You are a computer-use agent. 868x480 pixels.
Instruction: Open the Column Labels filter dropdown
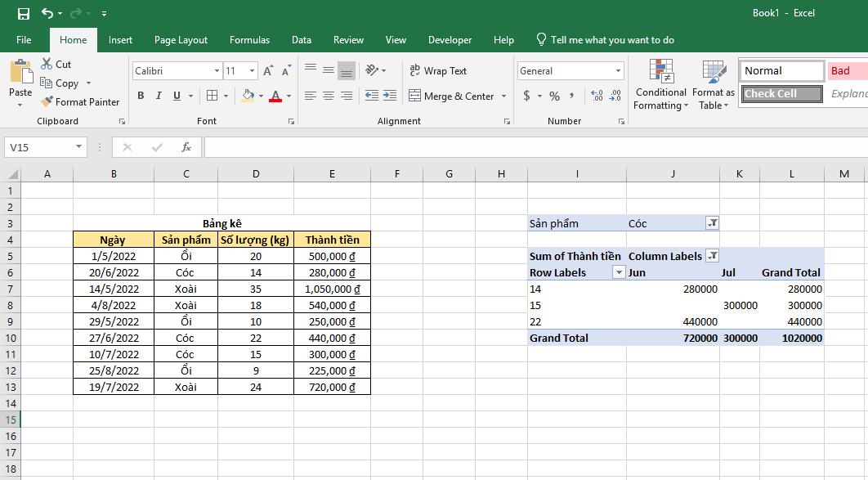click(712, 256)
